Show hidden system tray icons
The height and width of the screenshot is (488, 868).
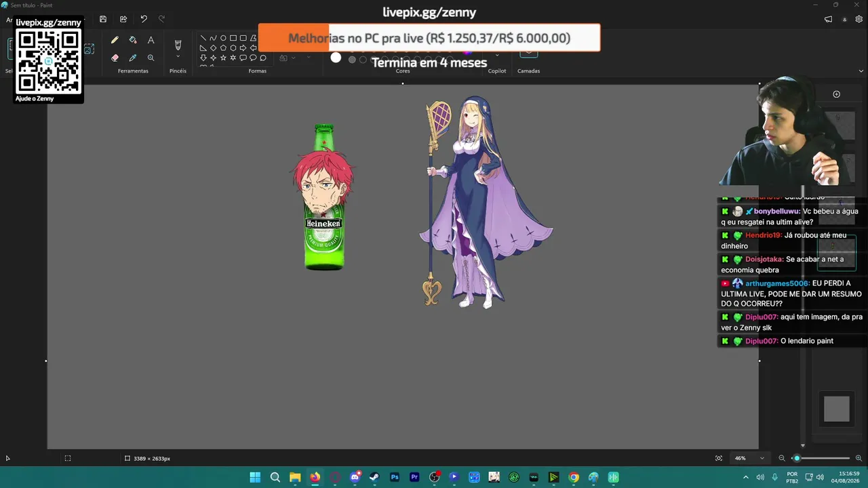(746, 477)
